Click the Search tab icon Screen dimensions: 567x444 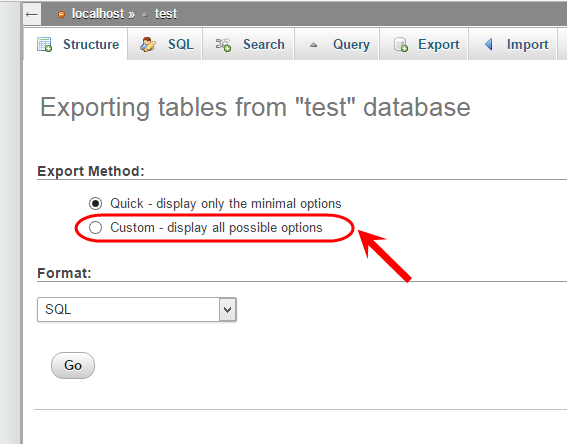point(223,44)
